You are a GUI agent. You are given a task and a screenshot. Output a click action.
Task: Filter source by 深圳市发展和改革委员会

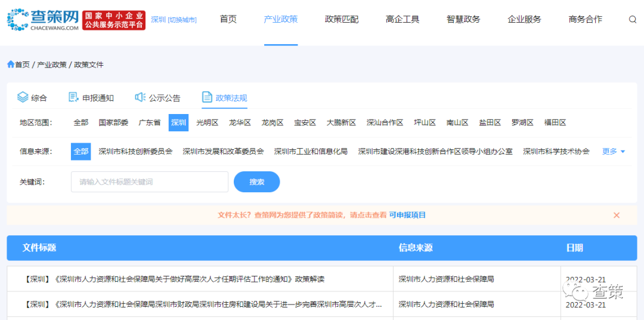point(224,152)
